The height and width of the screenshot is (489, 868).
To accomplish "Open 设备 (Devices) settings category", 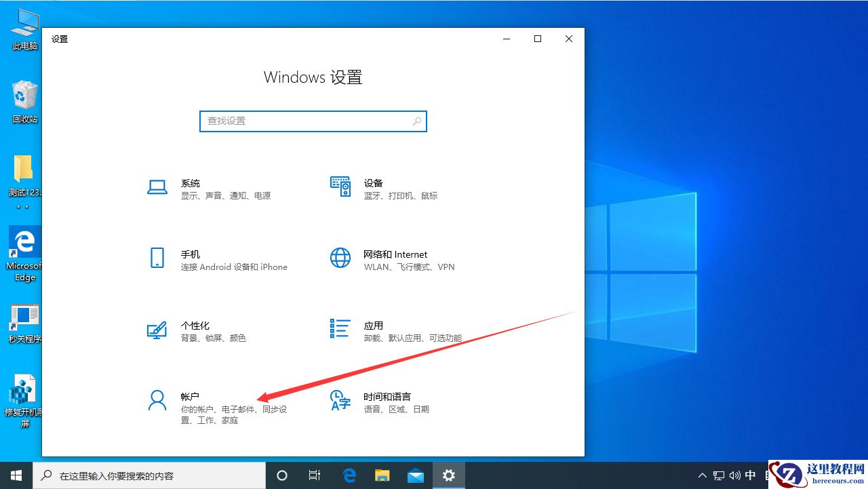I will [x=373, y=189].
